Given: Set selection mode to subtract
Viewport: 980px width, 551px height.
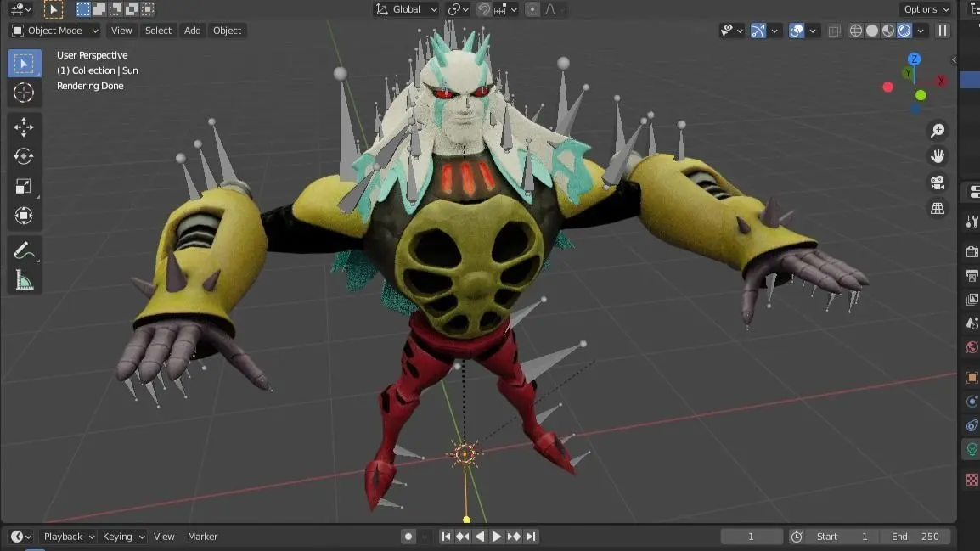Looking at the screenshot, I should 115,9.
